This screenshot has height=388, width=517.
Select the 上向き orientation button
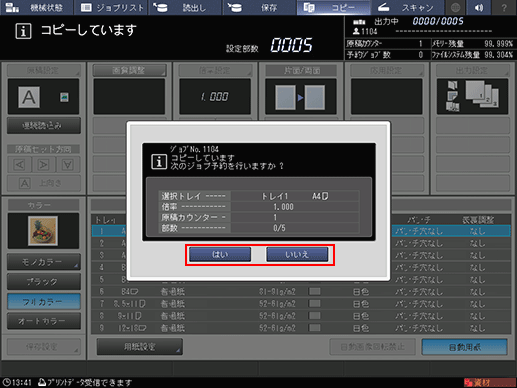pyautogui.click(x=44, y=183)
